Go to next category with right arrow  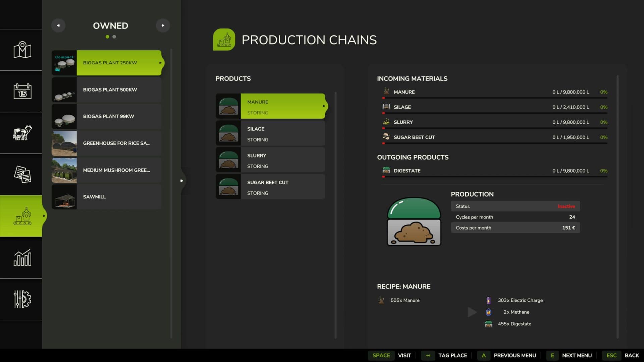163,25
